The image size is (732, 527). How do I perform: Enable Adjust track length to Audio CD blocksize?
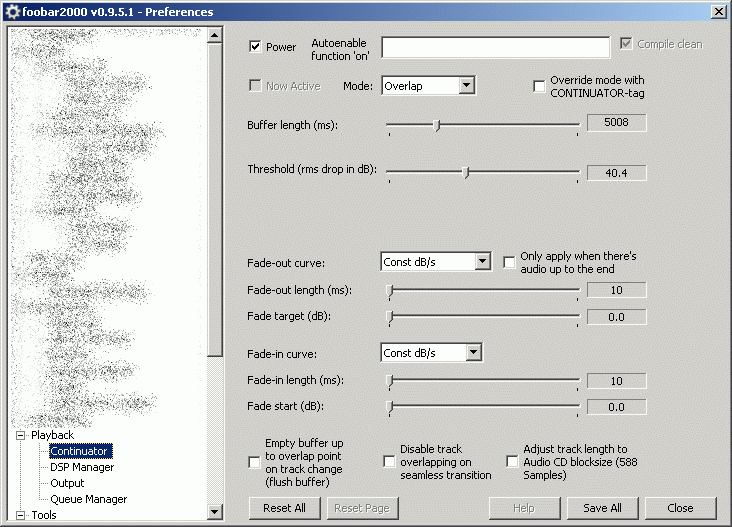[x=512, y=462]
